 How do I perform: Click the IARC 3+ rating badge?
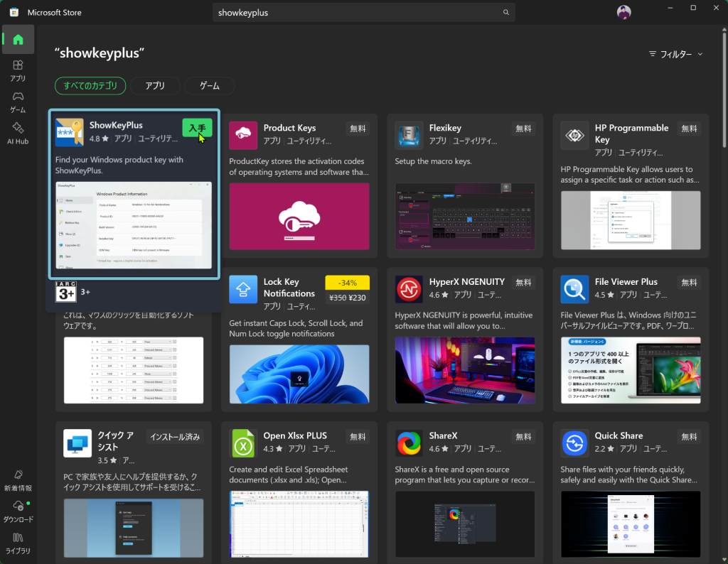coord(65,292)
